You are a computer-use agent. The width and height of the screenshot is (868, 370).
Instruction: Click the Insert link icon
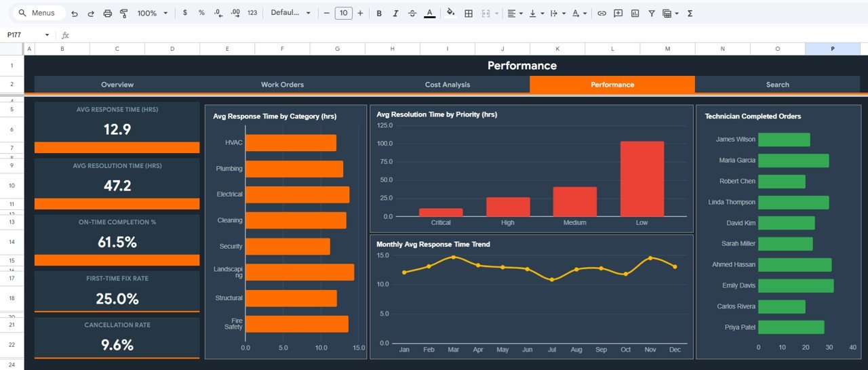click(x=601, y=14)
